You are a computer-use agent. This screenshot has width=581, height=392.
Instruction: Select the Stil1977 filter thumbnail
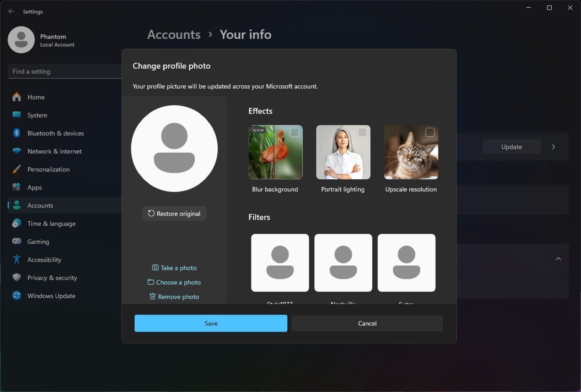pos(280,263)
